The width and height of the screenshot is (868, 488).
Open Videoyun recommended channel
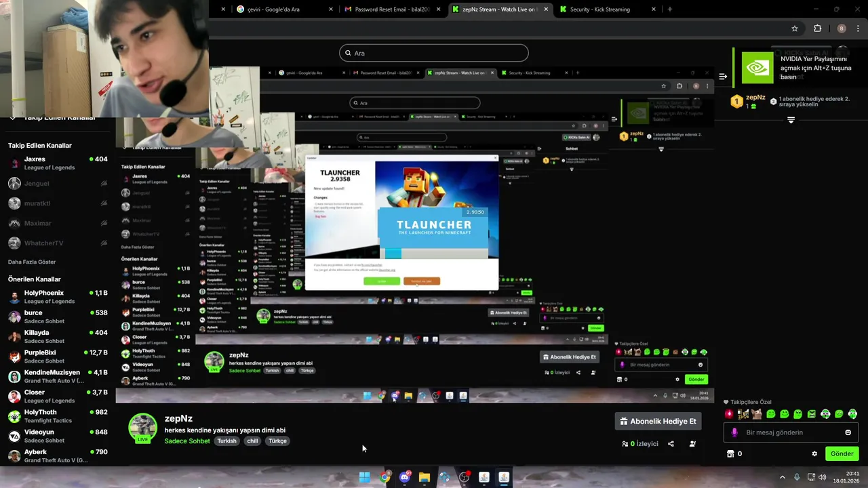tap(58, 436)
